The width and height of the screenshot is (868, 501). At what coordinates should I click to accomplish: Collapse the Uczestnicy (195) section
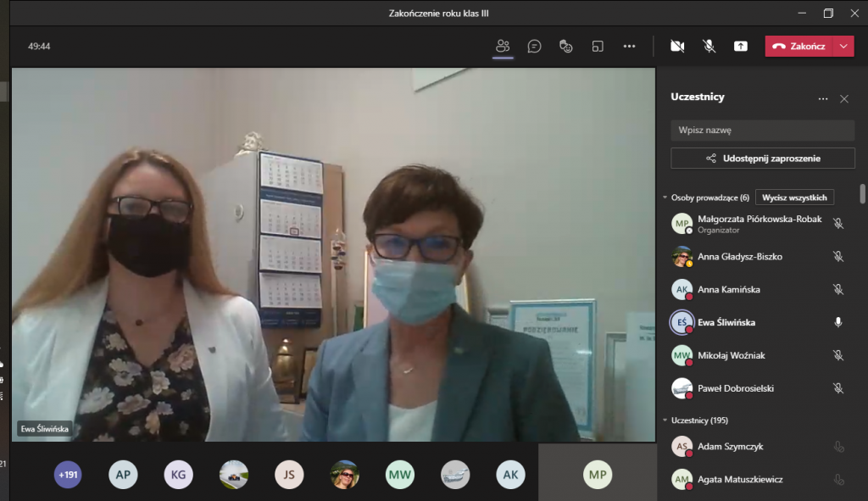(665, 420)
